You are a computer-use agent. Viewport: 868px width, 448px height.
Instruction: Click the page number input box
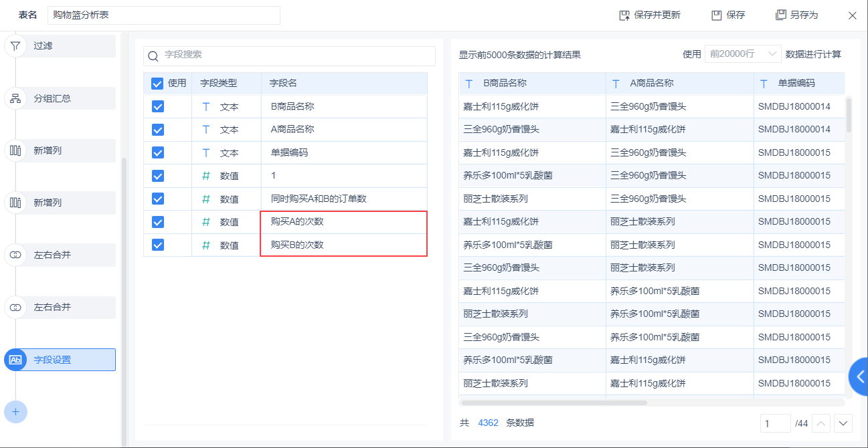(776, 423)
